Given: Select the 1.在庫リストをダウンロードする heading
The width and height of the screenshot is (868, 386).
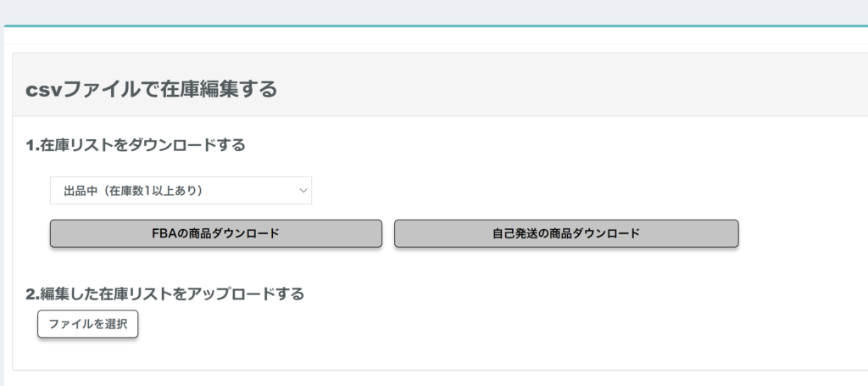Looking at the screenshot, I should pos(136,145).
